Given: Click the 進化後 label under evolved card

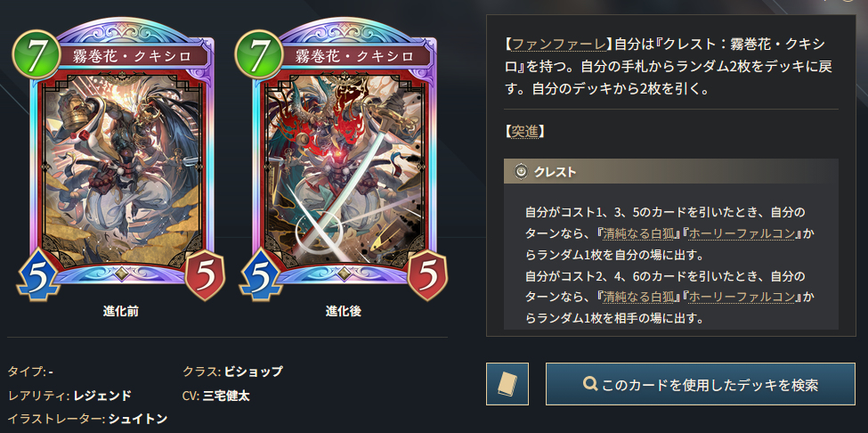Looking at the screenshot, I should pos(344,311).
